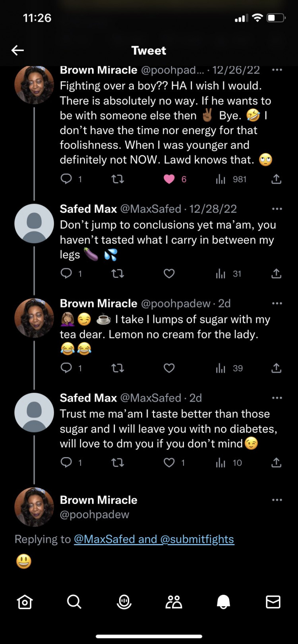Image resolution: width=298 pixels, height=644 pixels.
Task: Open Spaces microphone icon in bottom bar
Action: pos(124,602)
